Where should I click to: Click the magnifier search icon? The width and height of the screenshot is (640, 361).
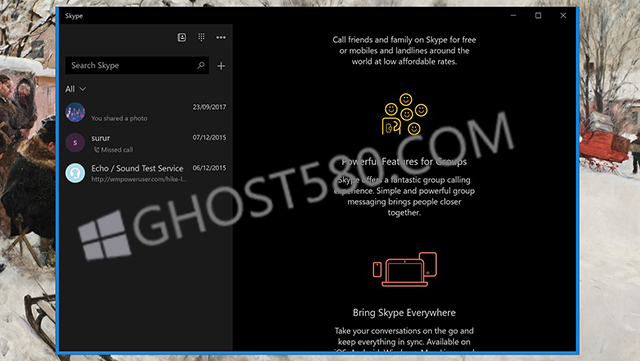pos(201,65)
